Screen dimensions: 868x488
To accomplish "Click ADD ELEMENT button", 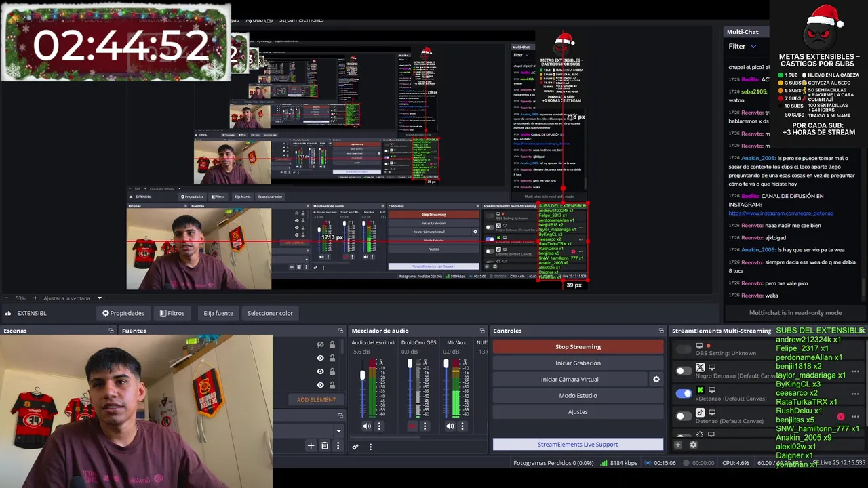I will pos(316,400).
